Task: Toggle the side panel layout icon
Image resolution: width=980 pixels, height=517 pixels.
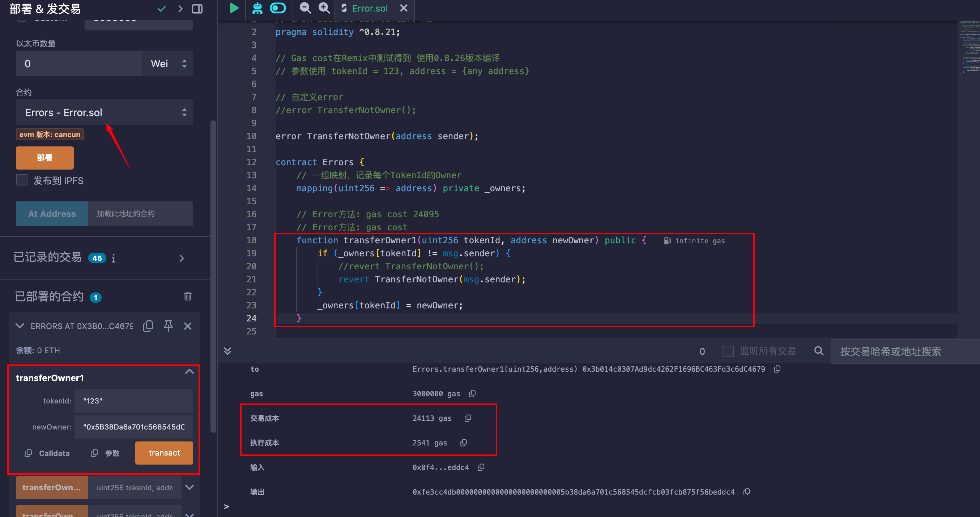Action: point(197,9)
